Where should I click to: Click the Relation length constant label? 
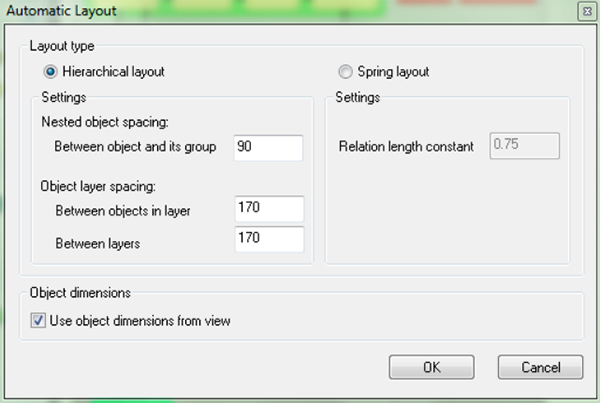click(406, 146)
